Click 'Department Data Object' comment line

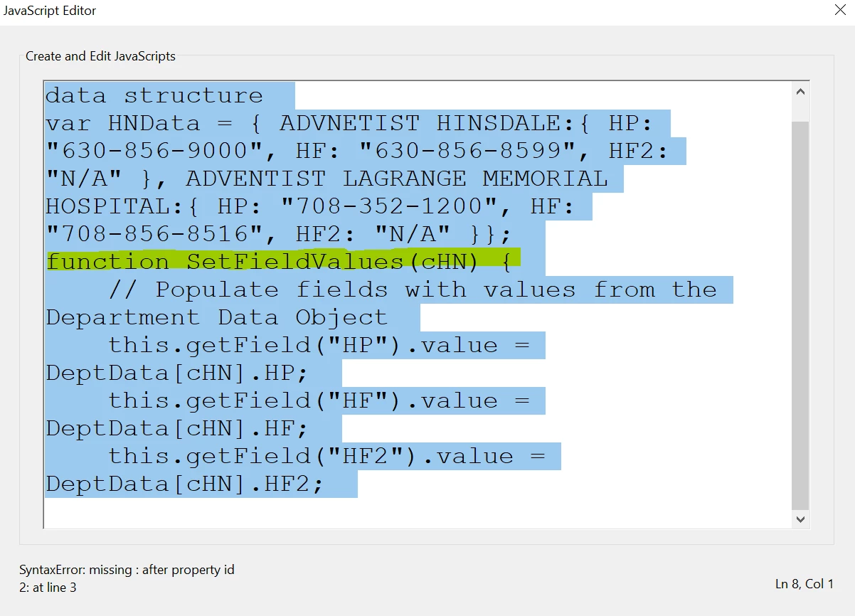coord(217,317)
